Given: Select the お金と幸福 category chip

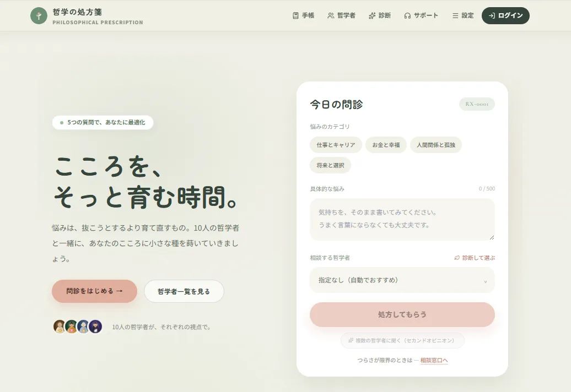Looking at the screenshot, I should (386, 145).
